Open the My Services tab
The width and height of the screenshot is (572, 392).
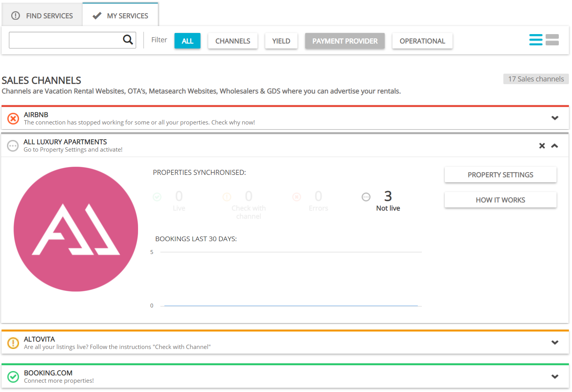point(120,16)
